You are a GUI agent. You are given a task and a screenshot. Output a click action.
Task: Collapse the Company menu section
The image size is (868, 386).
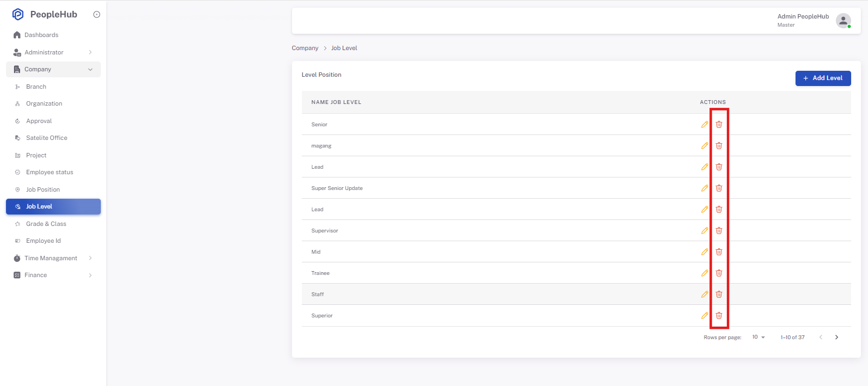pyautogui.click(x=53, y=69)
